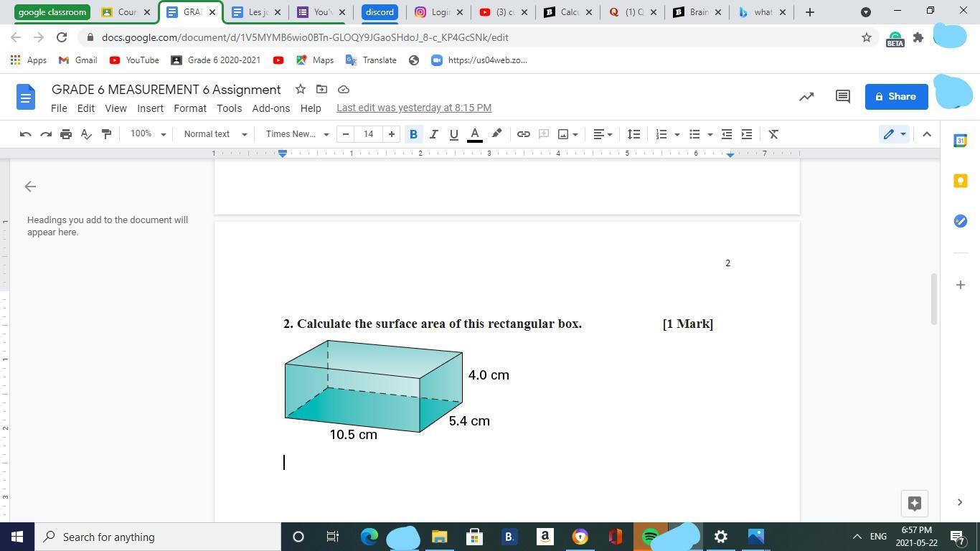Open the Insert menu
Viewport: 980px width, 551px height.
pos(150,108)
